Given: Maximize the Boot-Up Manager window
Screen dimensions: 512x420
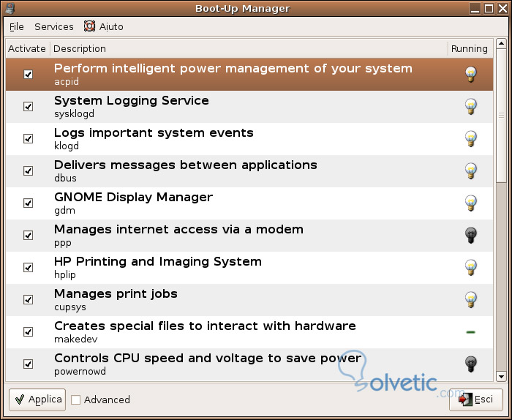Looking at the screenshot, I should tap(489, 8).
